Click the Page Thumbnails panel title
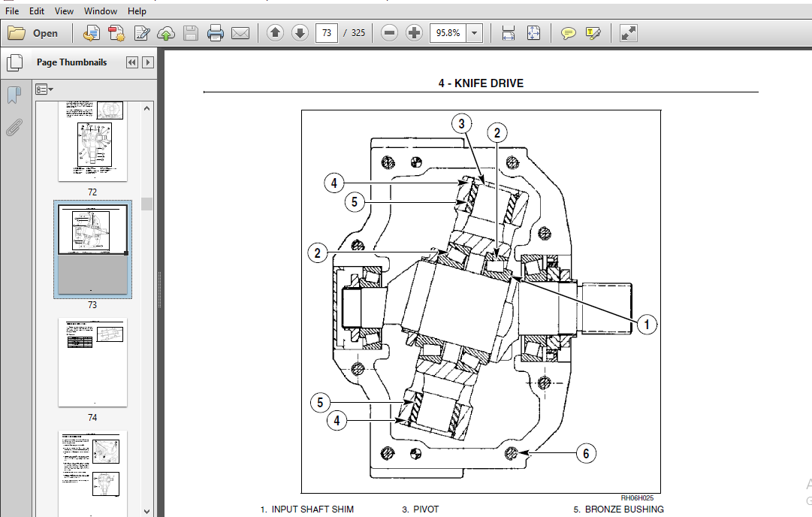Image resolution: width=812 pixels, height=517 pixels. (72, 62)
